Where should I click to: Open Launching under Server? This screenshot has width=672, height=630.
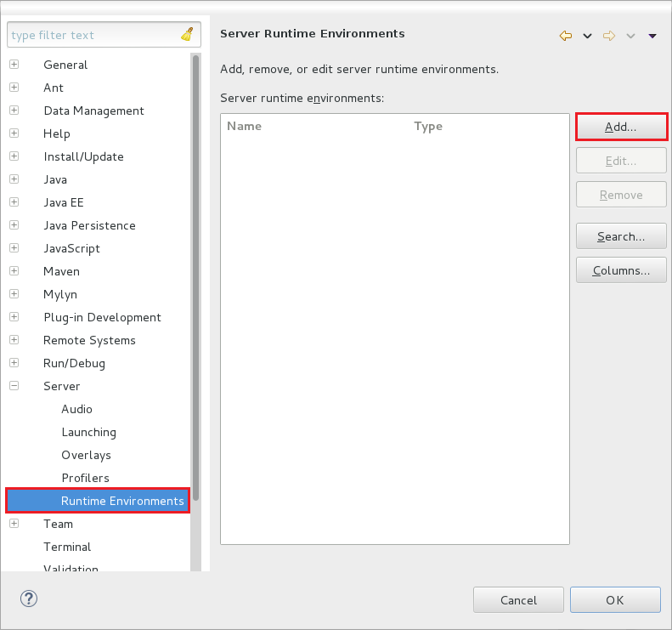coord(88,432)
